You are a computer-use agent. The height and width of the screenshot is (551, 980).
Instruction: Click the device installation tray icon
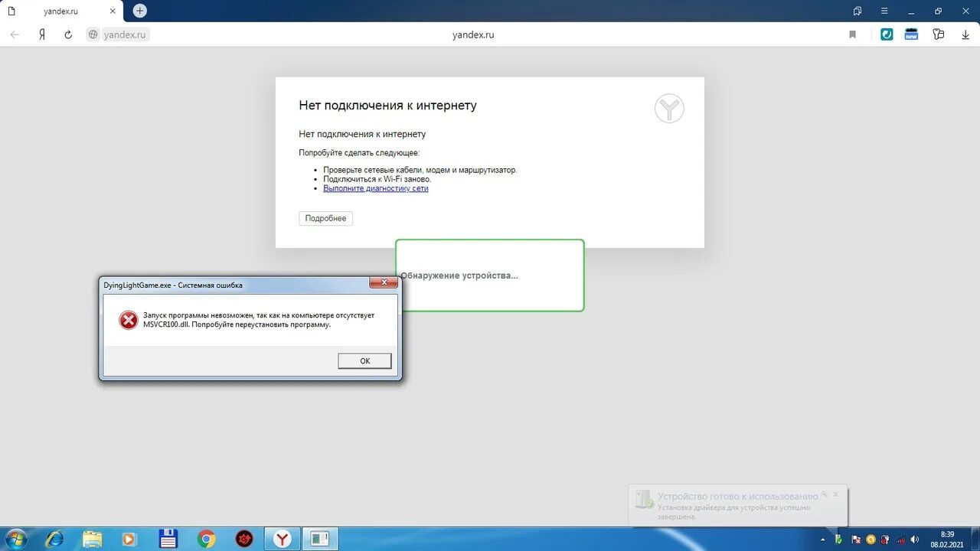coord(839,540)
